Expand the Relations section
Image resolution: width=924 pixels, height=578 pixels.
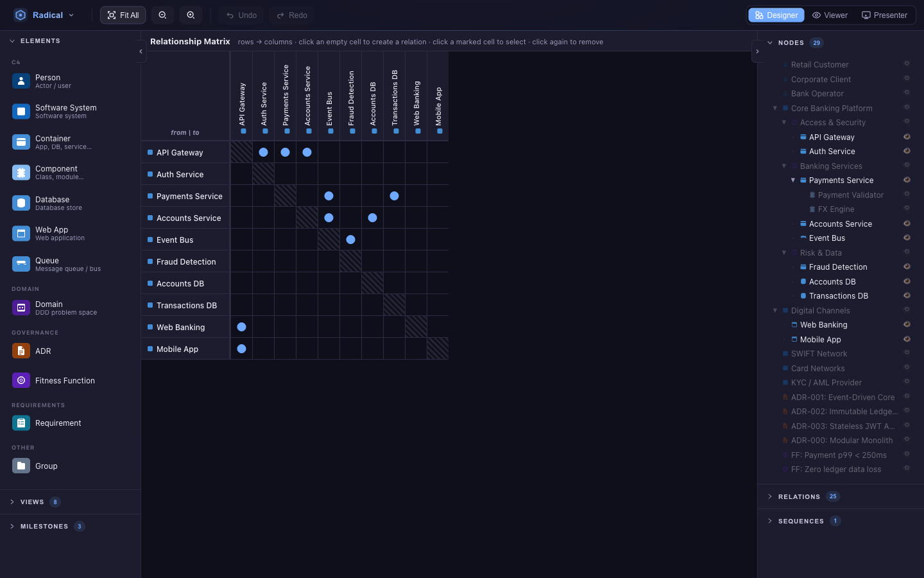coord(841,496)
